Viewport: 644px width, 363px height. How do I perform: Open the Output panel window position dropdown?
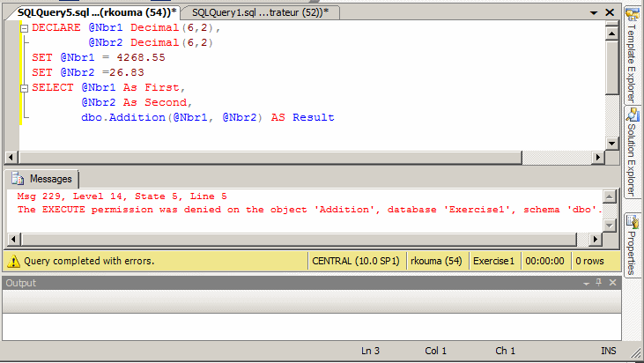point(586,284)
